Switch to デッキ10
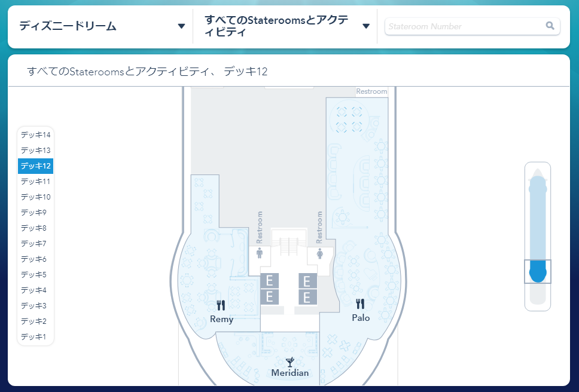 tap(35, 197)
